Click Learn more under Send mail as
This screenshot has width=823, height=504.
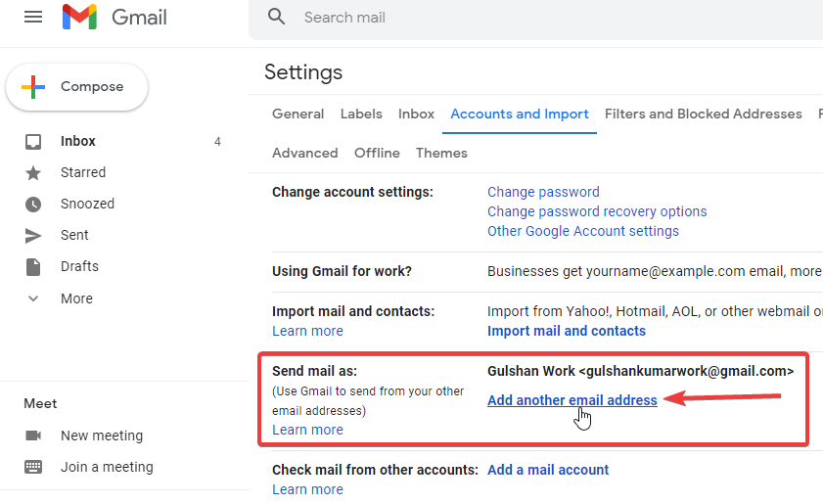coord(307,430)
